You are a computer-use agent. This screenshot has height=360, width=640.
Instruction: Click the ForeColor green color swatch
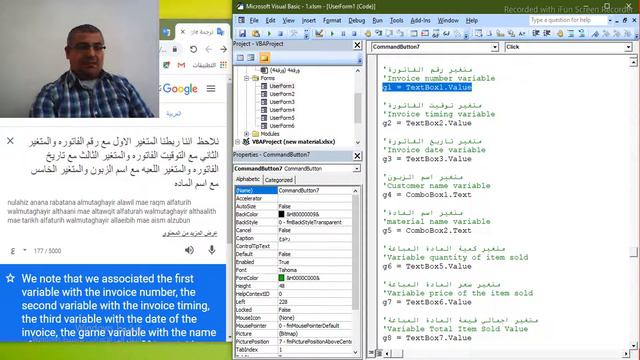[x=281, y=278]
